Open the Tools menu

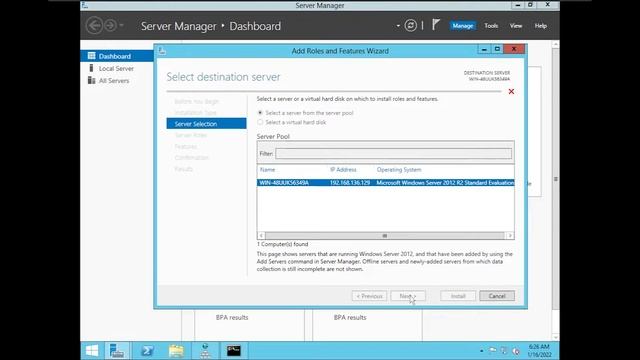(x=491, y=26)
